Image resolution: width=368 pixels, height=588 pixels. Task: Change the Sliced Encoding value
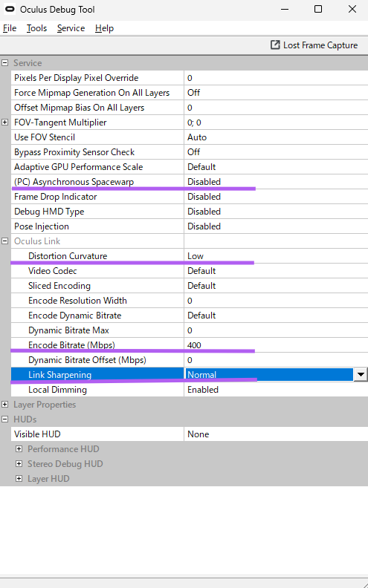276,286
